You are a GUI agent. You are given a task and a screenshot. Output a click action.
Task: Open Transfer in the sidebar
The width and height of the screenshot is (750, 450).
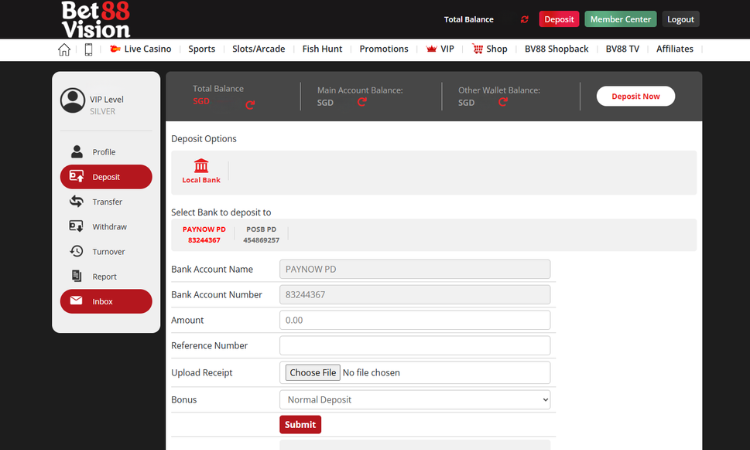pyautogui.click(x=107, y=202)
